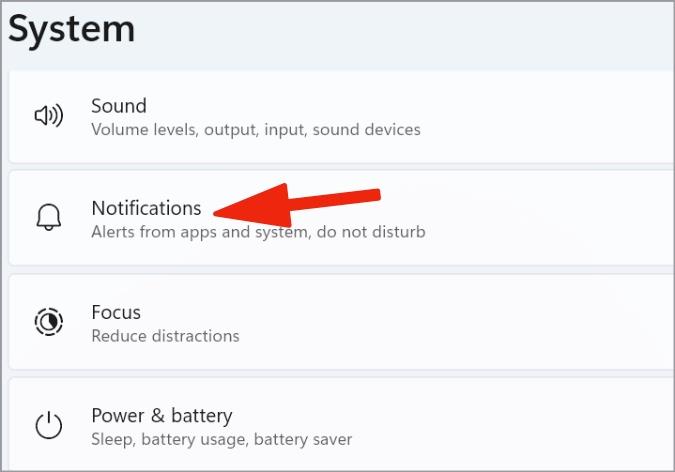Click 'do not disturb' text under Notifications
675x472 pixels.
pos(371,232)
